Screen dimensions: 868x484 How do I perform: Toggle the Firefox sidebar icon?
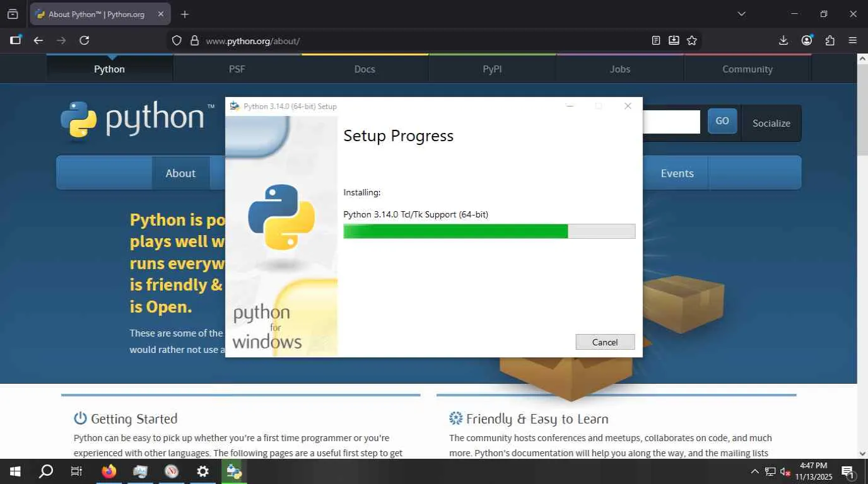(x=16, y=40)
